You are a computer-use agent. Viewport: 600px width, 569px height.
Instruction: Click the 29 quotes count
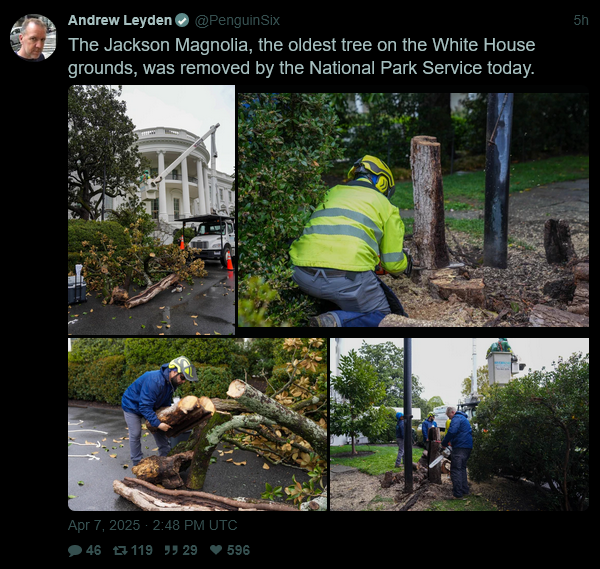click(190, 550)
